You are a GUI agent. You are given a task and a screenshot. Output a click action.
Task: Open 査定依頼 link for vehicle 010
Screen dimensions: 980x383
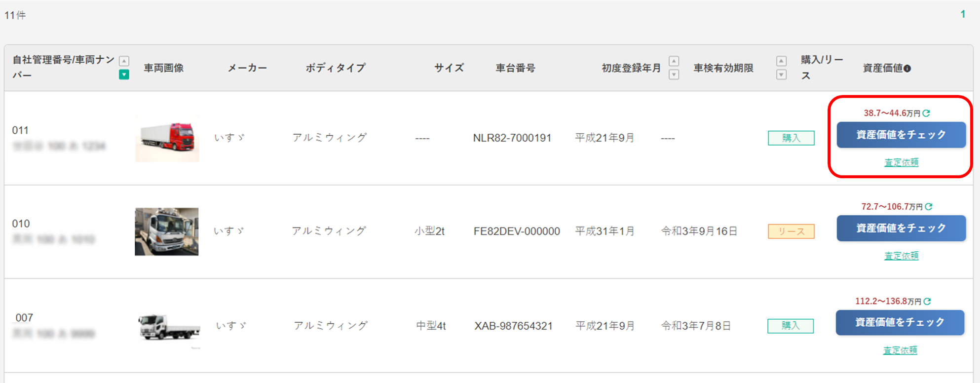click(x=901, y=256)
